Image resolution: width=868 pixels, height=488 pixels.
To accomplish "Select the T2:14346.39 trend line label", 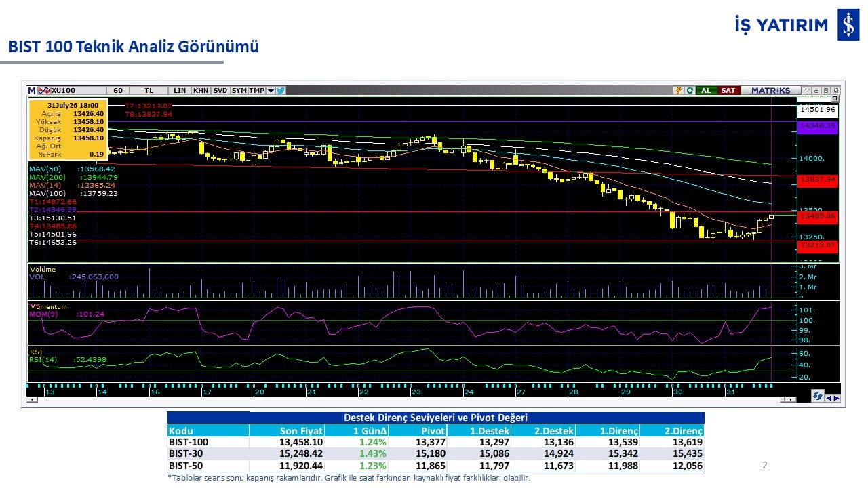I will point(53,209).
